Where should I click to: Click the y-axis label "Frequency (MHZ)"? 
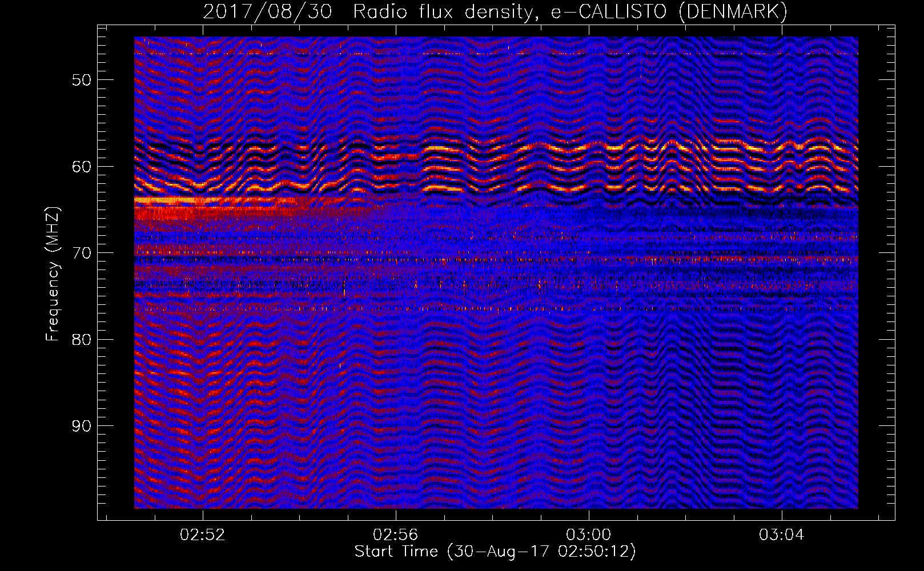tap(53, 275)
